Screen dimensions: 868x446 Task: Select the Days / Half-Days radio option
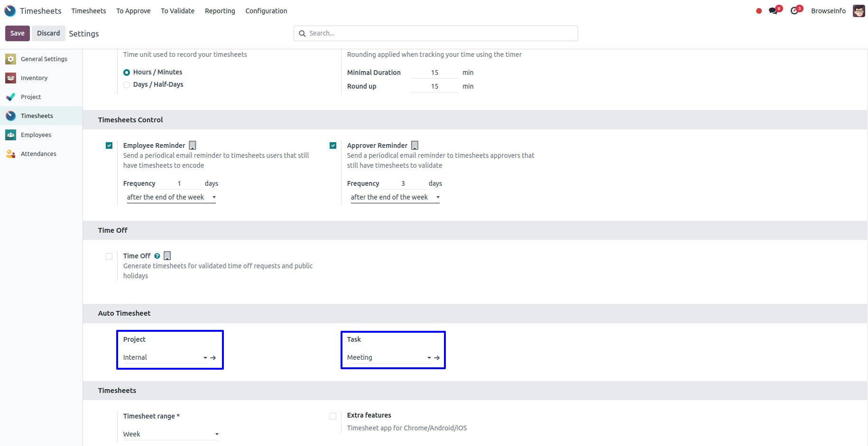coord(127,85)
